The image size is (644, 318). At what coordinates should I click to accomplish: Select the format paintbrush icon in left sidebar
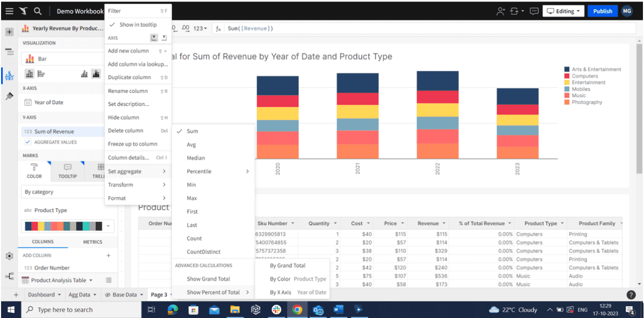tap(9, 96)
